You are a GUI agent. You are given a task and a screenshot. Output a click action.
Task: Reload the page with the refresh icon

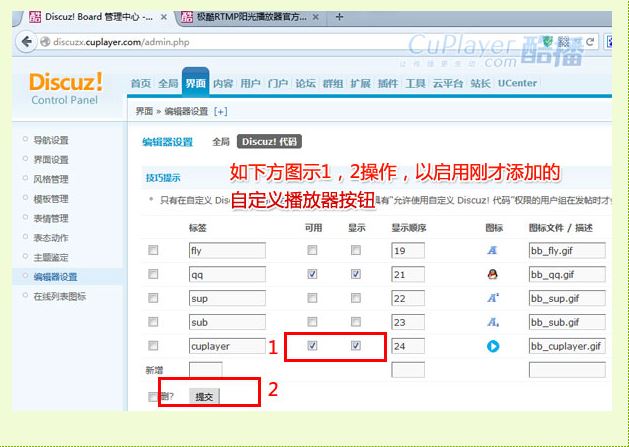pos(590,42)
